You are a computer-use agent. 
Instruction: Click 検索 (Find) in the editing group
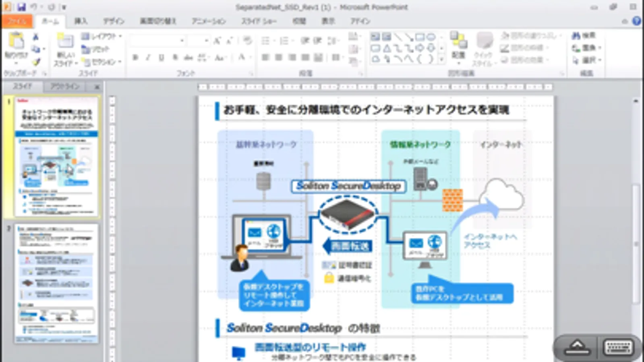point(584,35)
